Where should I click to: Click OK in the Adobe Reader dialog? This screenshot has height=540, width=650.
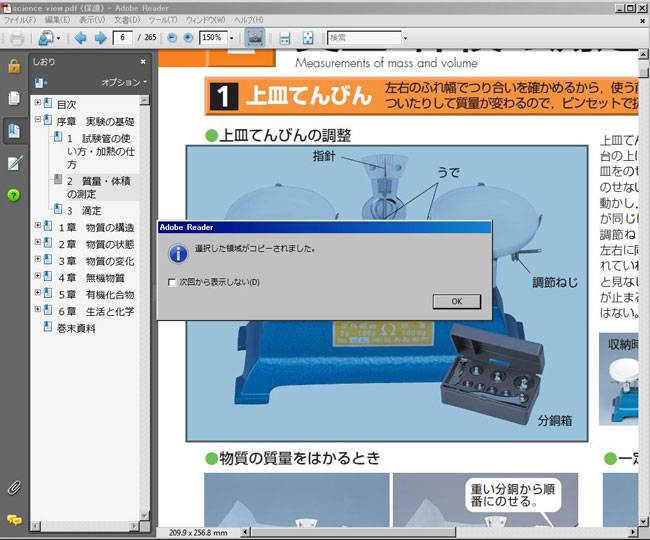point(457,301)
